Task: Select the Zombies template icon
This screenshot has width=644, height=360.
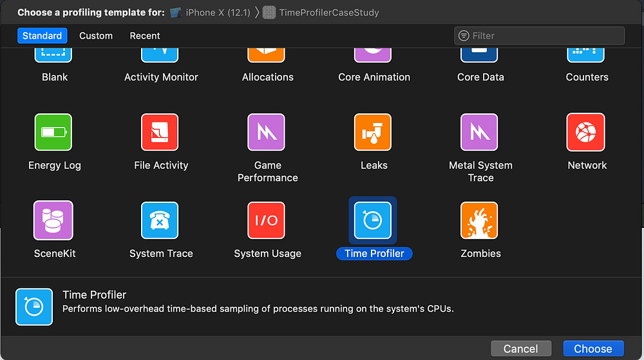Action: click(479, 220)
